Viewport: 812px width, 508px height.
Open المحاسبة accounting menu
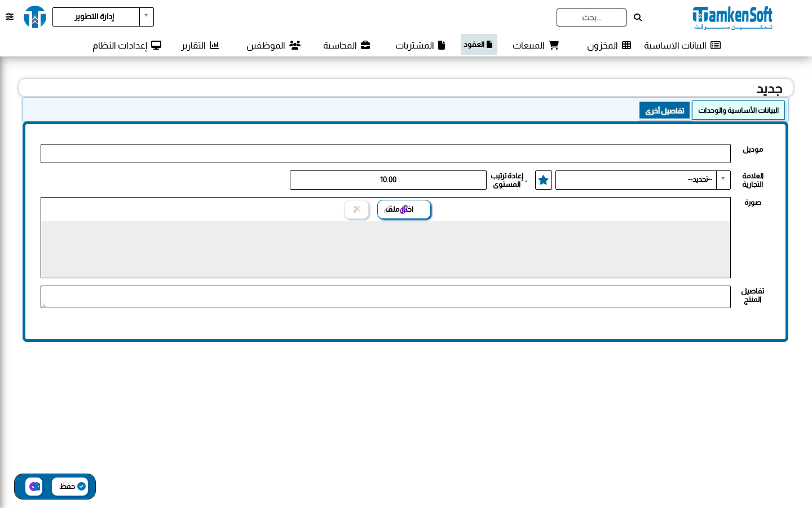tap(346, 45)
